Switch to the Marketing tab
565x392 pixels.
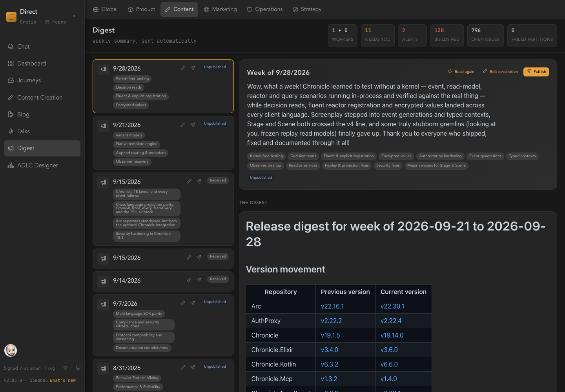click(220, 9)
